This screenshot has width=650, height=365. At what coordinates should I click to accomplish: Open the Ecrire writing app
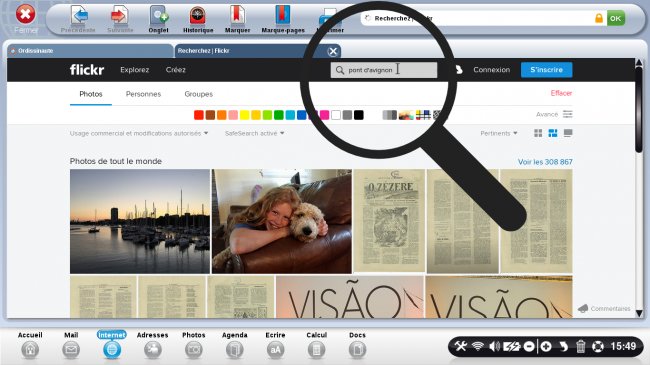click(275, 345)
